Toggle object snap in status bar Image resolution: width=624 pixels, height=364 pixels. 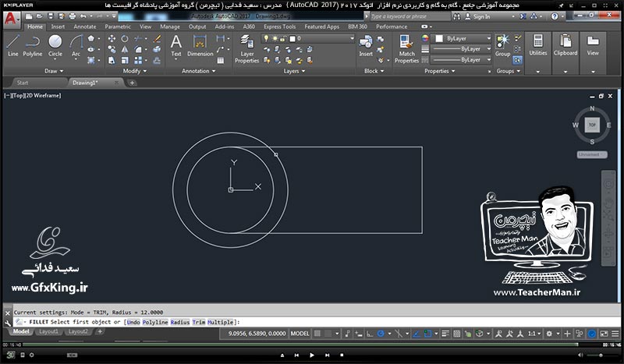(427, 334)
